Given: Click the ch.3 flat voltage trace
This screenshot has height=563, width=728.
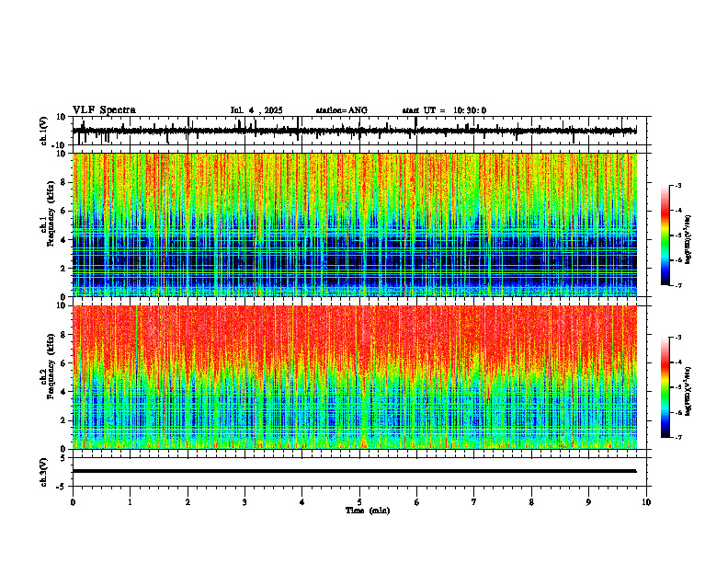Looking at the screenshot, I should pyautogui.click(x=354, y=471).
